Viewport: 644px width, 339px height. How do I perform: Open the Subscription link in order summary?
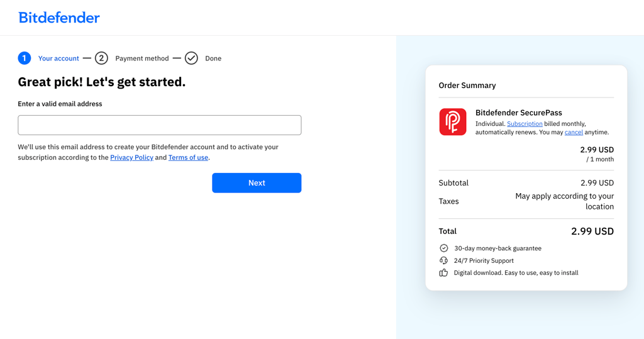click(525, 124)
